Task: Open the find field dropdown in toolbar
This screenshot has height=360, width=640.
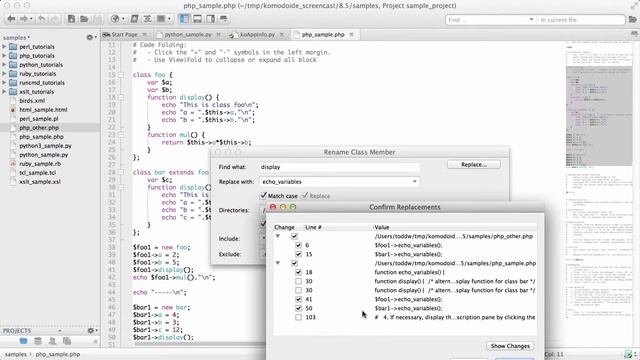Action: click(531, 20)
